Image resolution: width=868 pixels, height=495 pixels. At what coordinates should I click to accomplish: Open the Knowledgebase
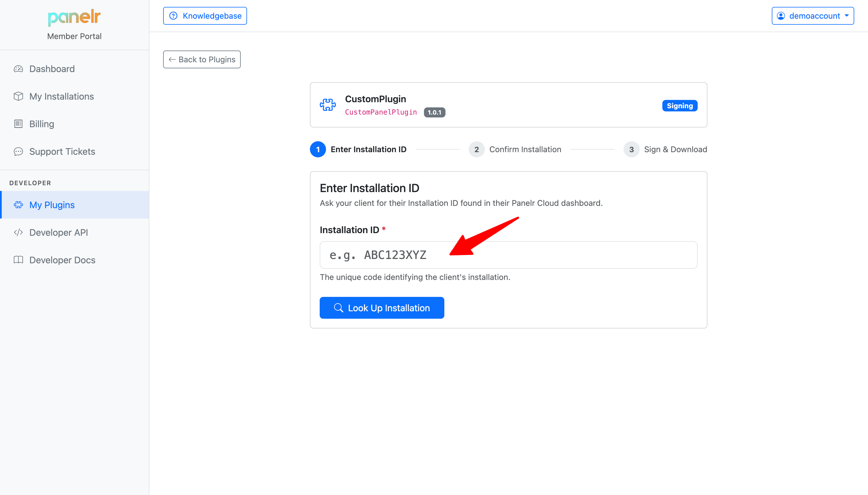tap(205, 16)
